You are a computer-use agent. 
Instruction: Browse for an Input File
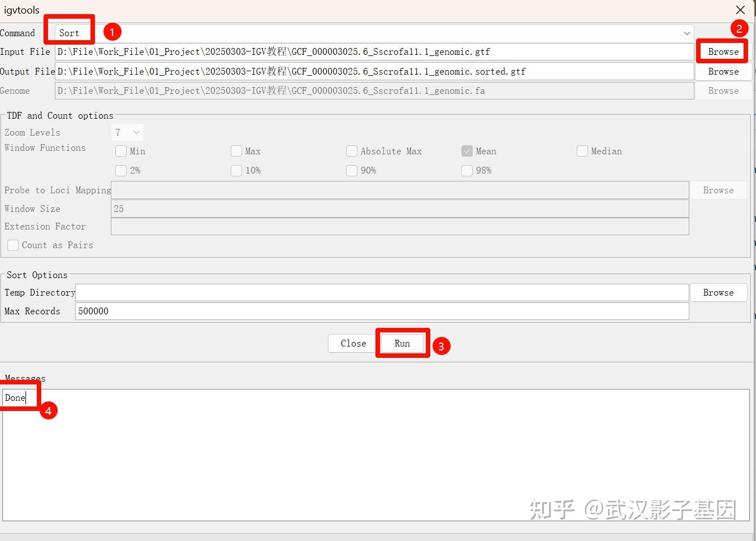pos(723,51)
